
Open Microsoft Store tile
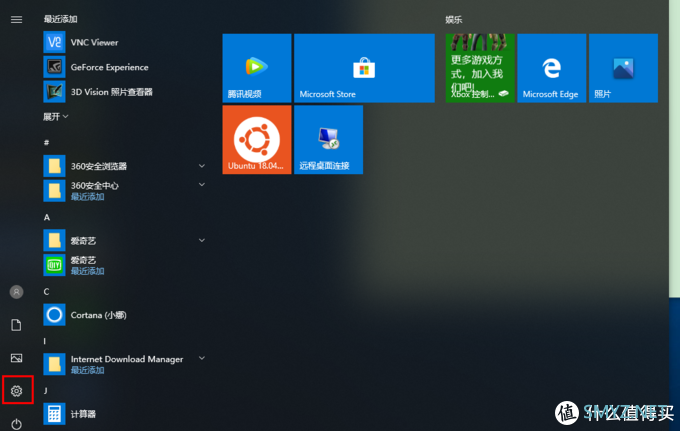pyautogui.click(x=364, y=68)
